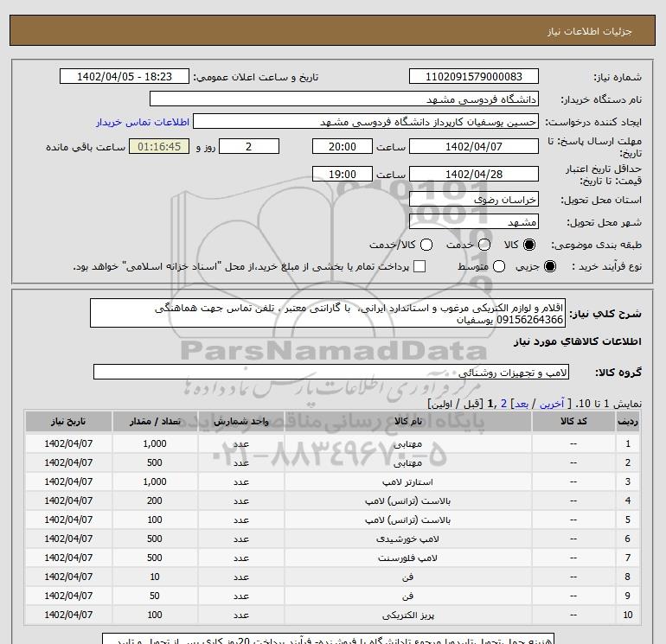Click the 20:00 time field
Screen dimensions: 666x644
343,146
